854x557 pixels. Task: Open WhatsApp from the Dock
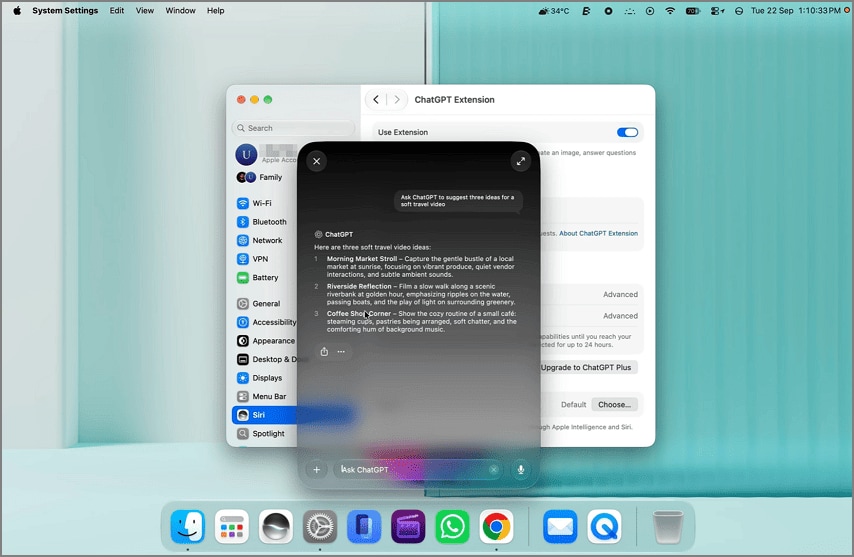pos(452,527)
